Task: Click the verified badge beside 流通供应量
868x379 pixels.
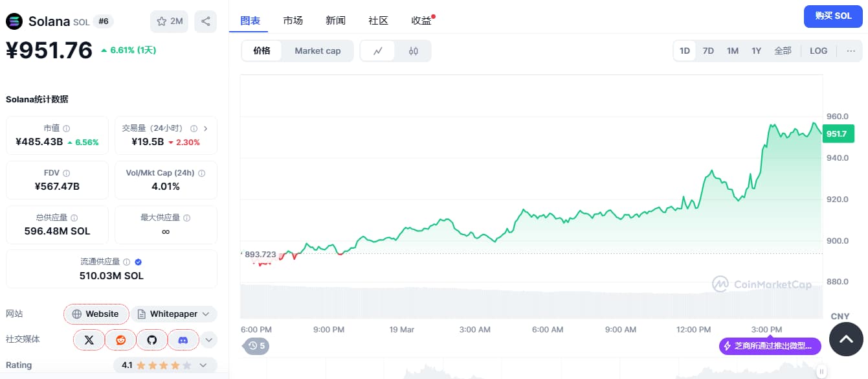Action: (138, 262)
